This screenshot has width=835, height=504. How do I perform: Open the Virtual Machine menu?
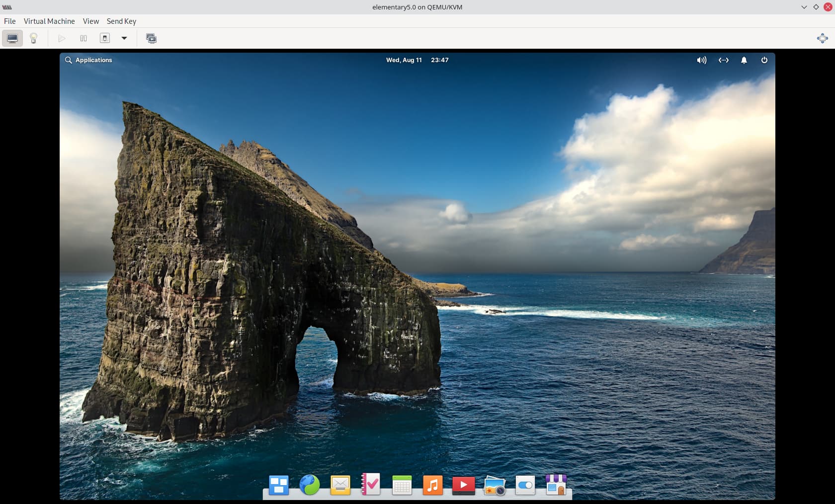click(49, 21)
